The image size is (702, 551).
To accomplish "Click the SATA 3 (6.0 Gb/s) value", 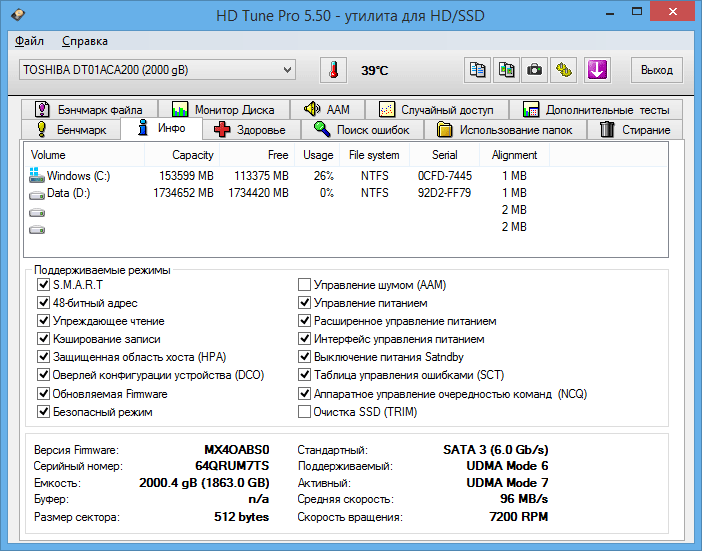I will [496, 449].
